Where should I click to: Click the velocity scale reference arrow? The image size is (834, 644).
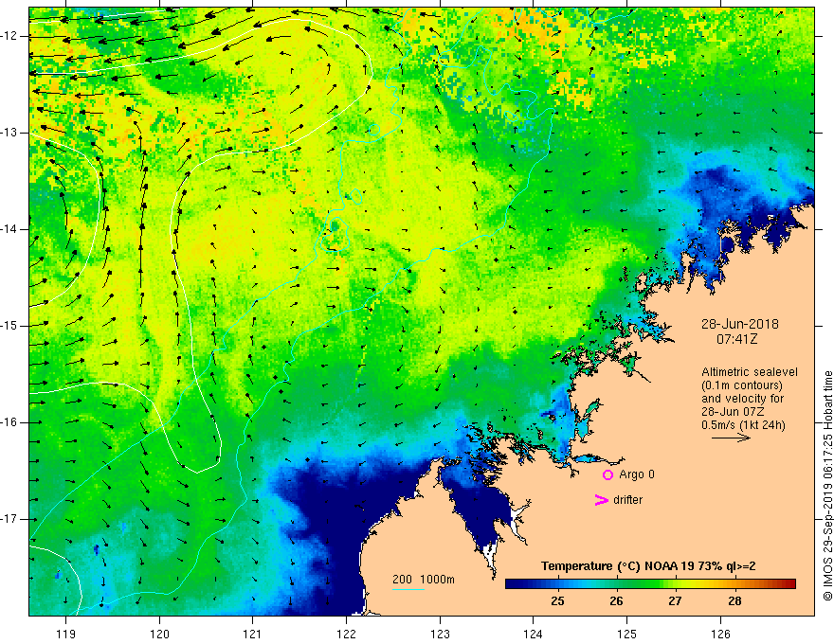[731, 438]
